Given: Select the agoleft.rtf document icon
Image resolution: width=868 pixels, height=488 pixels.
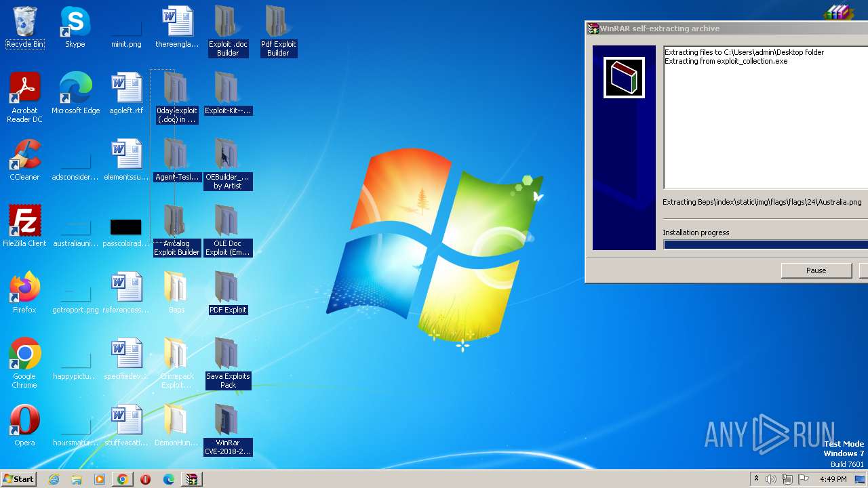Looking at the screenshot, I should pyautogui.click(x=126, y=94).
